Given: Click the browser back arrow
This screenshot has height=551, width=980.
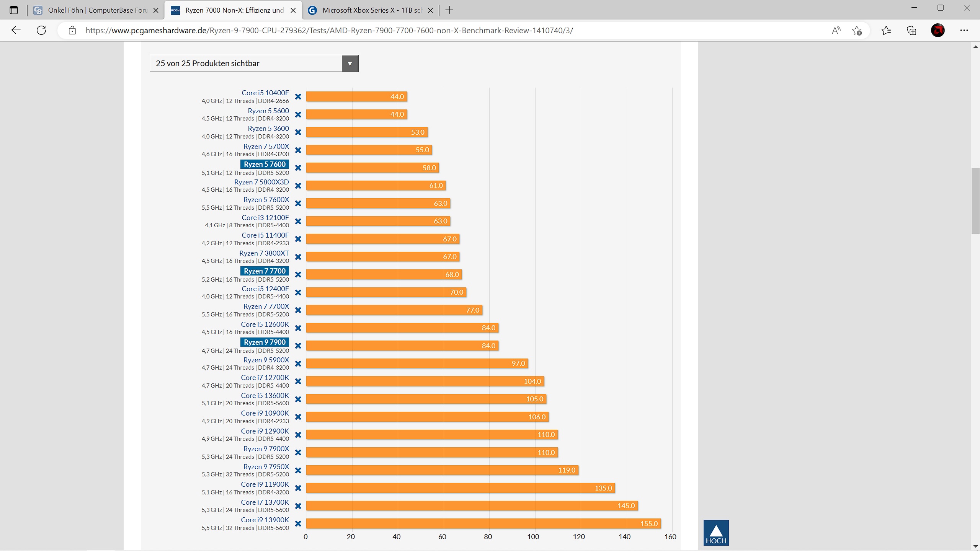Looking at the screenshot, I should pyautogui.click(x=16, y=30).
